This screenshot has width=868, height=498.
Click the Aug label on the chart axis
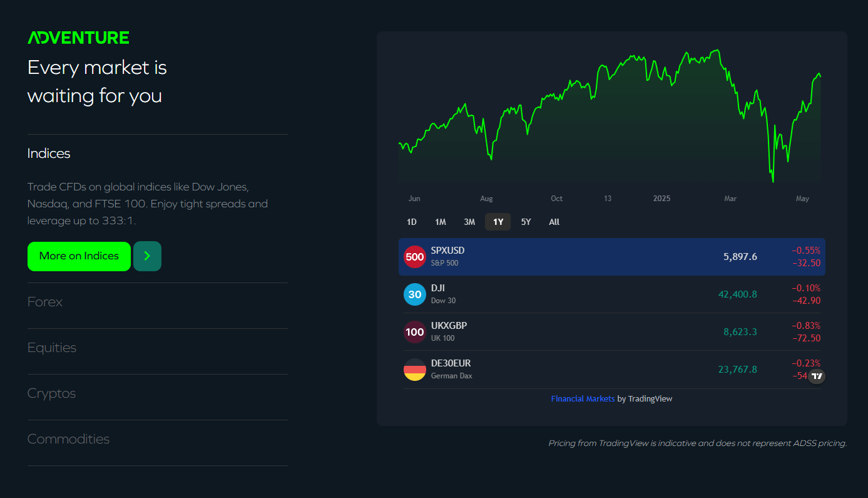486,199
